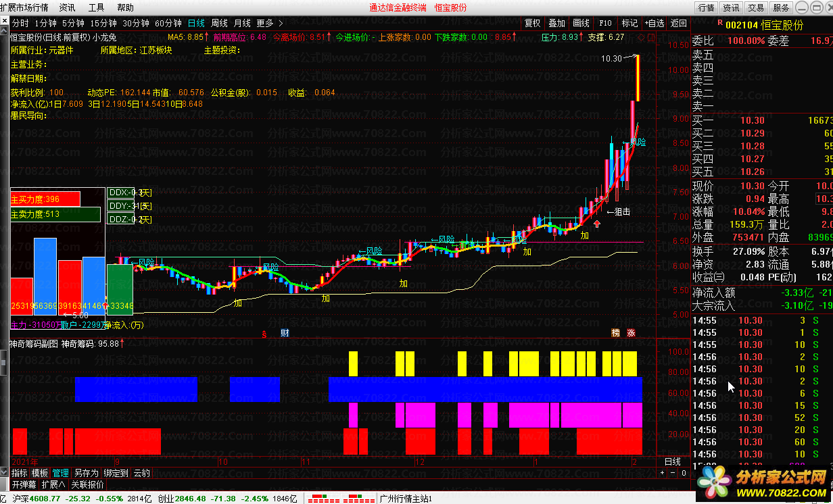Click the red 主买力度:396 bar
833x504 pixels.
coord(45,199)
